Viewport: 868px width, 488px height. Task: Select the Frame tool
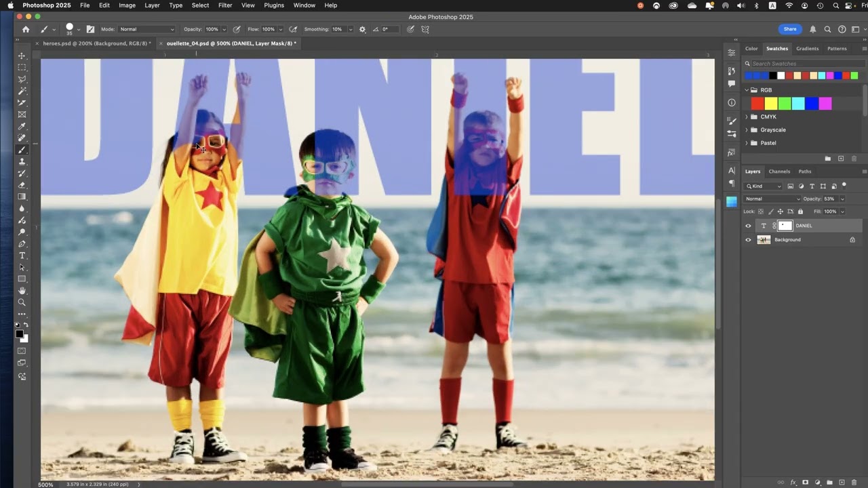coord(22,115)
